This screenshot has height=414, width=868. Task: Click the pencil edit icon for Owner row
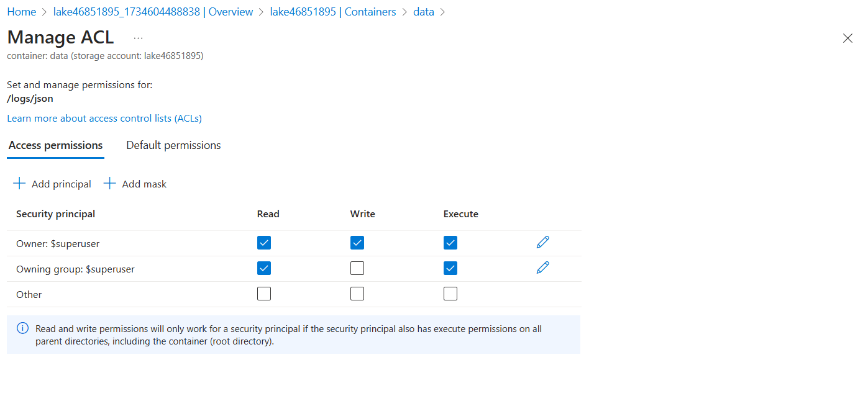(x=542, y=242)
